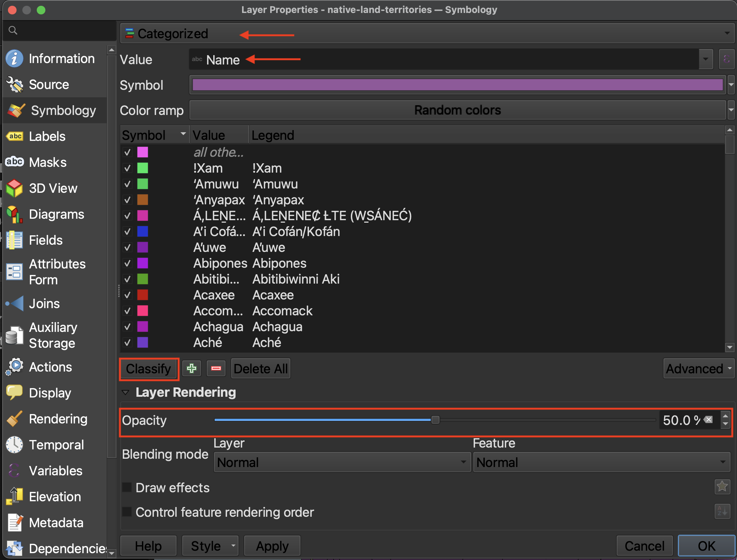Open the 3D View section
This screenshot has height=560, width=737.
tap(53, 188)
